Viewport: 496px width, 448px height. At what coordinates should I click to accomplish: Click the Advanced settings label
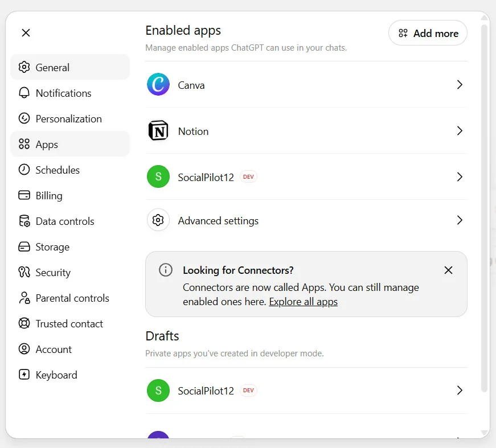(x=218, y=221)
